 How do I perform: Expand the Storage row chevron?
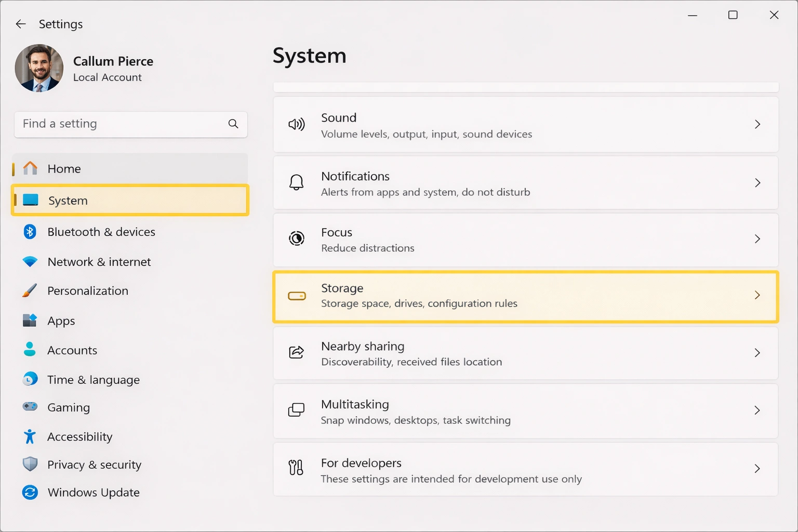click(x=757, y=296)
